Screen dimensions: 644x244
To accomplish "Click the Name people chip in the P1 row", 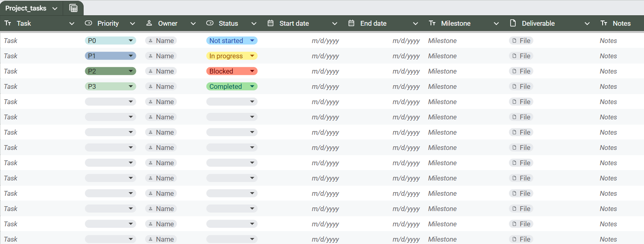I will (161, 56).
